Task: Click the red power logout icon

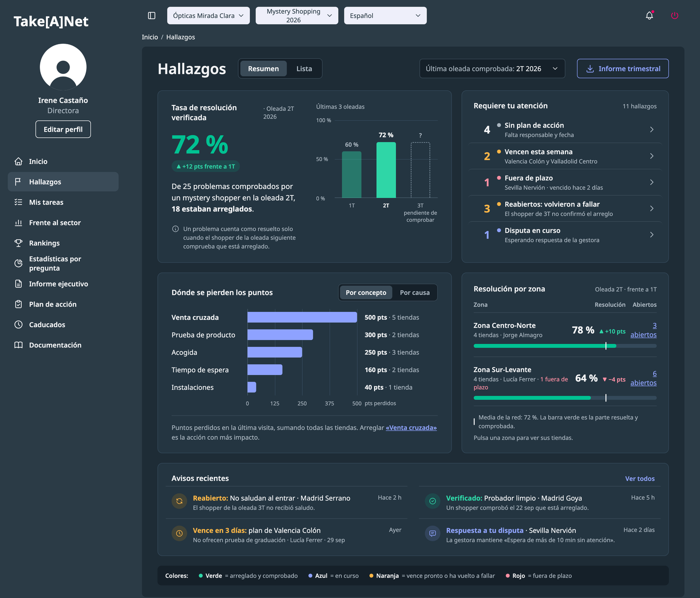Action: coord(675,16)
